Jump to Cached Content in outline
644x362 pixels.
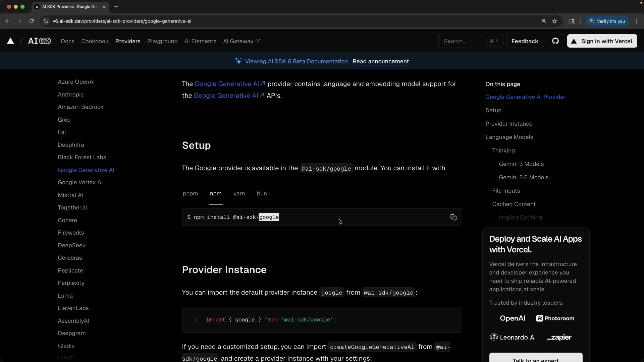point(514,204)
